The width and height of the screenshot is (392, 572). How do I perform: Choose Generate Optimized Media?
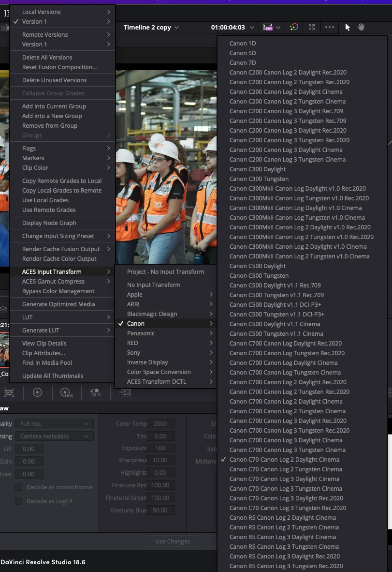pos(63,304)
